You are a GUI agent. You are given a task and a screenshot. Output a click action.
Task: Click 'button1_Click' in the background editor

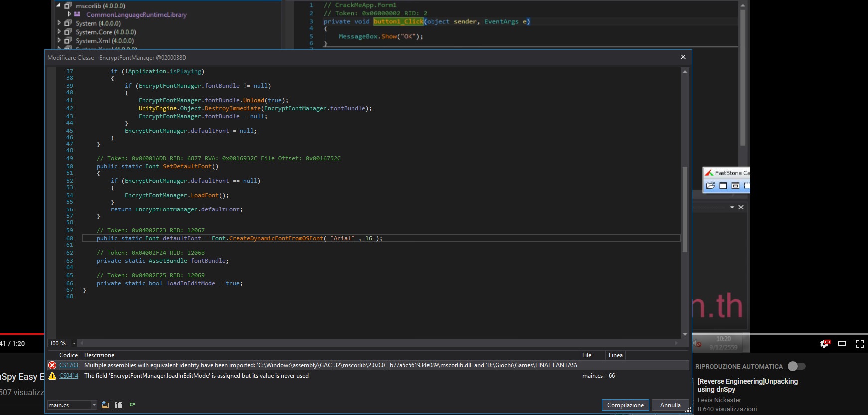tap(398, 21)
